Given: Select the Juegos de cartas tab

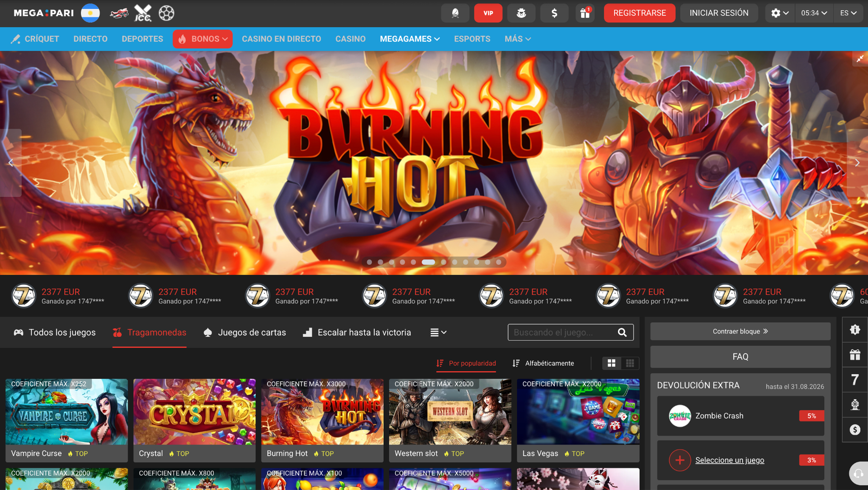Looking at the screenshot, I should point(245,333).
